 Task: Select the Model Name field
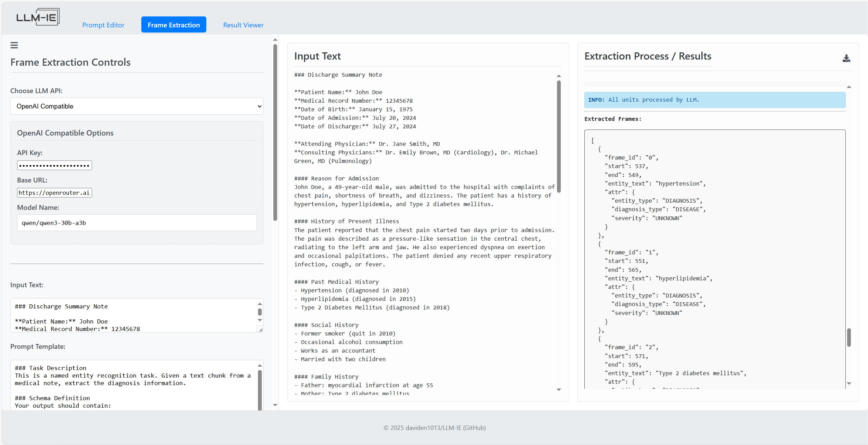tap(137, 222)
